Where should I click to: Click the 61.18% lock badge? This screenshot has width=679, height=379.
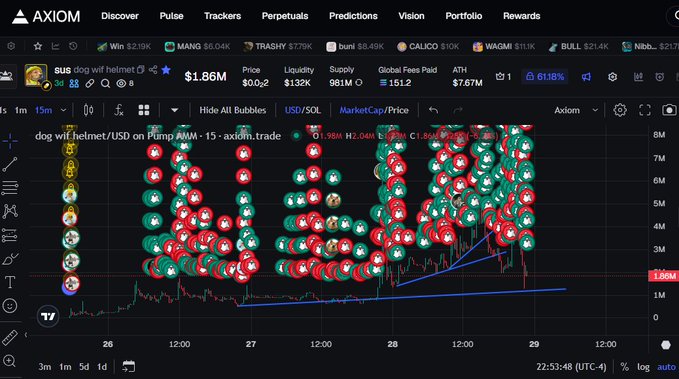[x=545, y=77]
